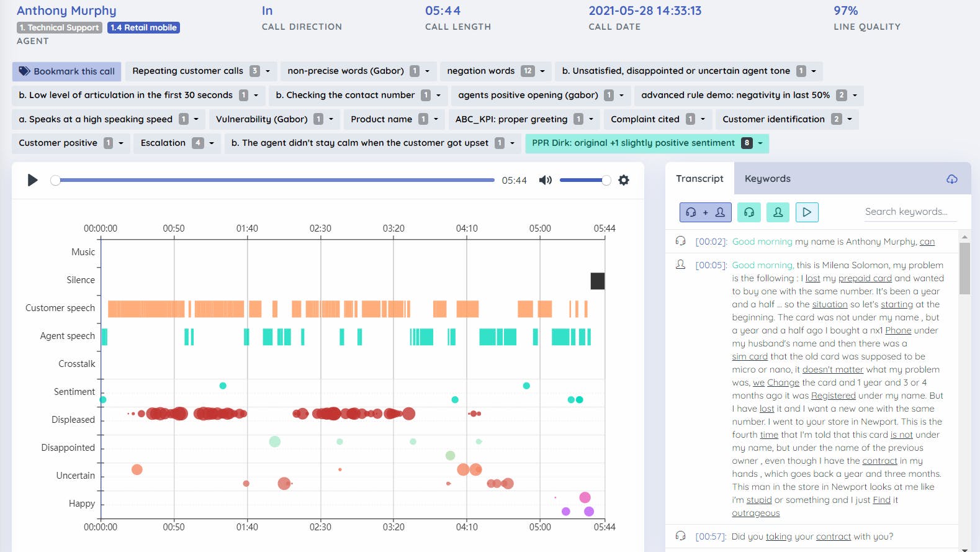This screenshot has height=552, width=980.
Task: Expand negation words dropdown
Action: (542, 71)
